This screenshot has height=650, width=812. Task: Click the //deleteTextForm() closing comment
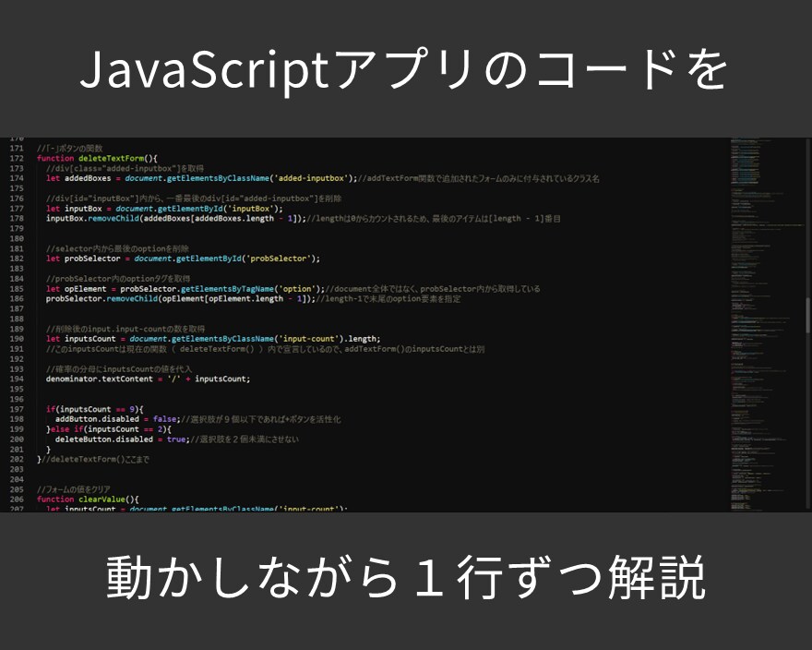pos(95,459)
